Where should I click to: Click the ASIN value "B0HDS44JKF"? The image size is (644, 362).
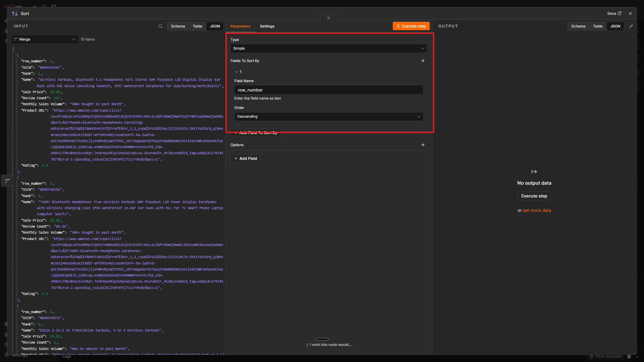pos(50,67)
